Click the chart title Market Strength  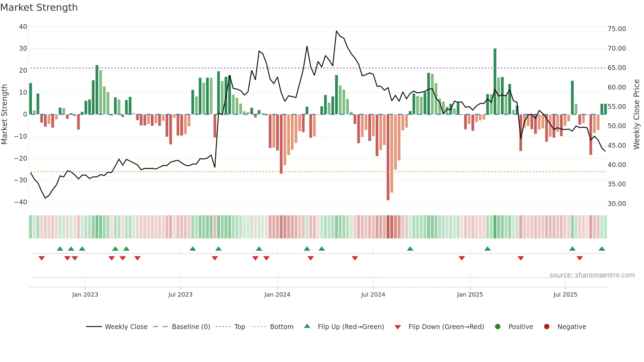point(39,8)
